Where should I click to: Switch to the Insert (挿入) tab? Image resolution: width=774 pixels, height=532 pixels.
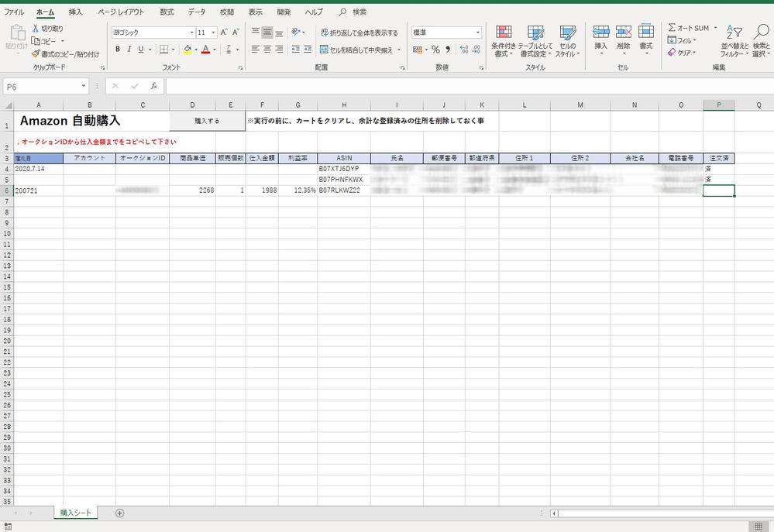[x=75, y=12]
